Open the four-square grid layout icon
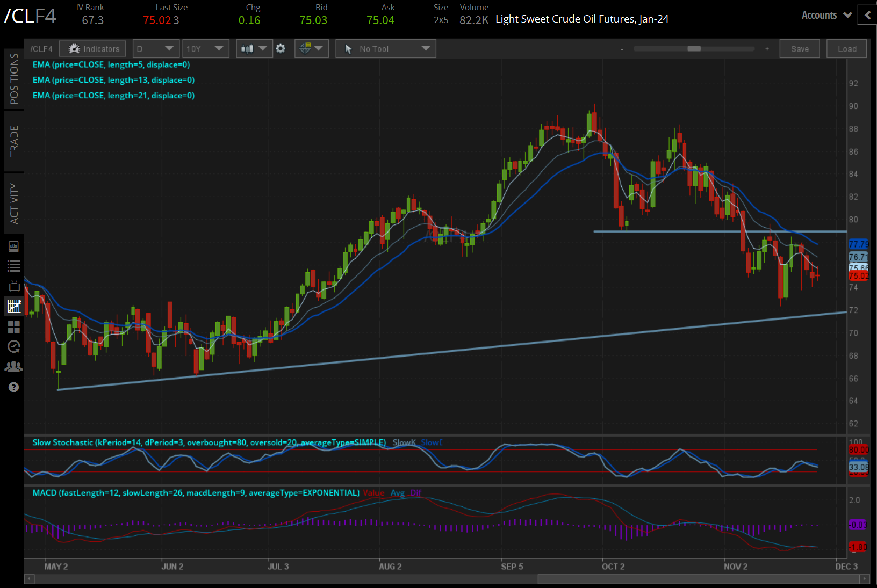This screenshot has height=588, width=877. tap(14, 327)
